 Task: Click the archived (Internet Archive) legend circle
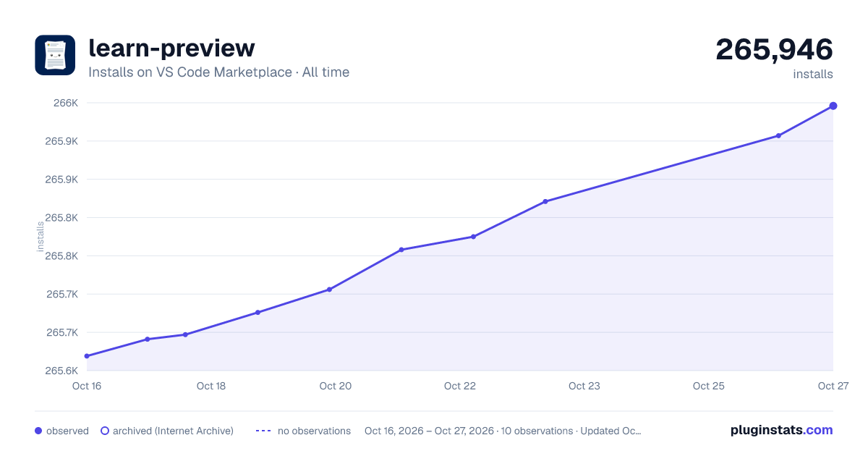pos(104,431)
